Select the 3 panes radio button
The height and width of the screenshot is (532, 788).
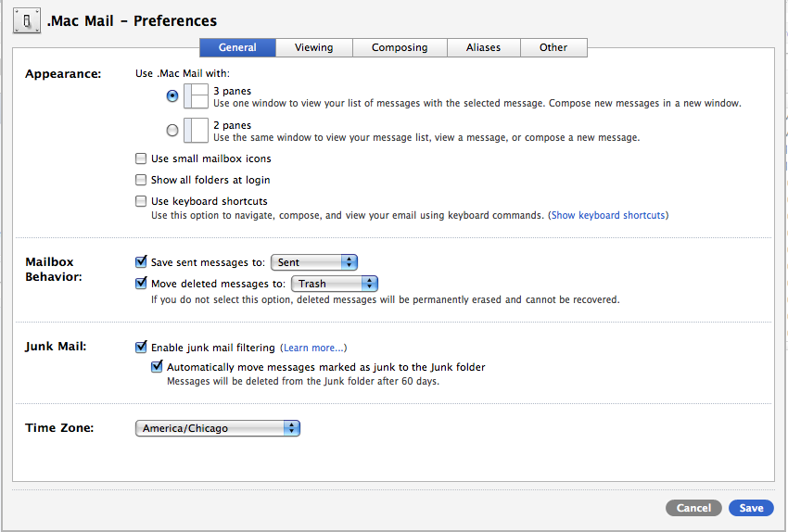172,96
